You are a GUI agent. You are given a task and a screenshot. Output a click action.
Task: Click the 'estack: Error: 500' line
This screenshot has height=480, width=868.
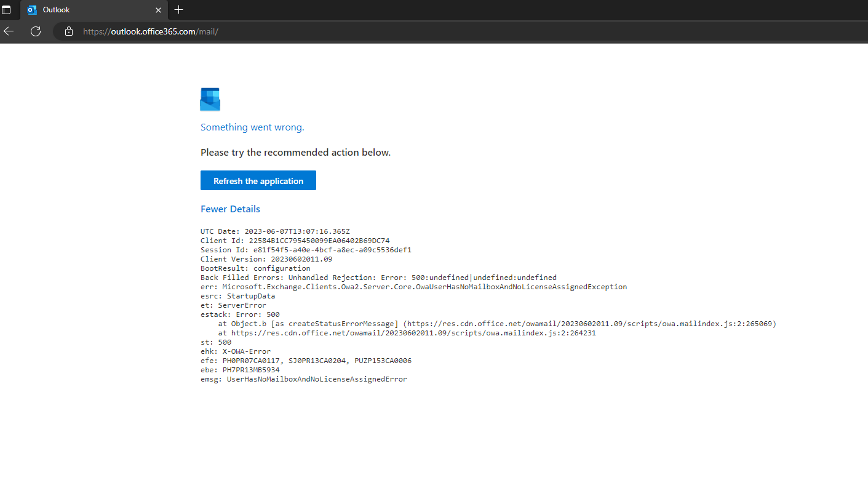240,314
